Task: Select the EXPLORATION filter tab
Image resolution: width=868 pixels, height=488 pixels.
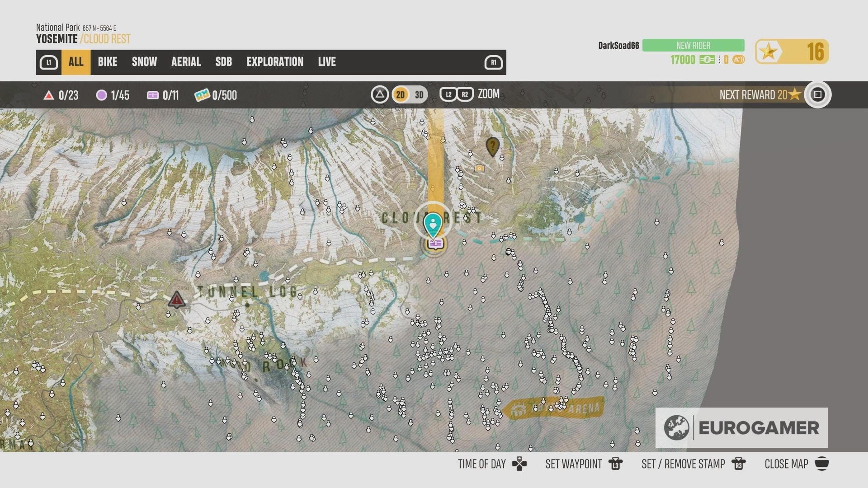Action: pos(275,62)
